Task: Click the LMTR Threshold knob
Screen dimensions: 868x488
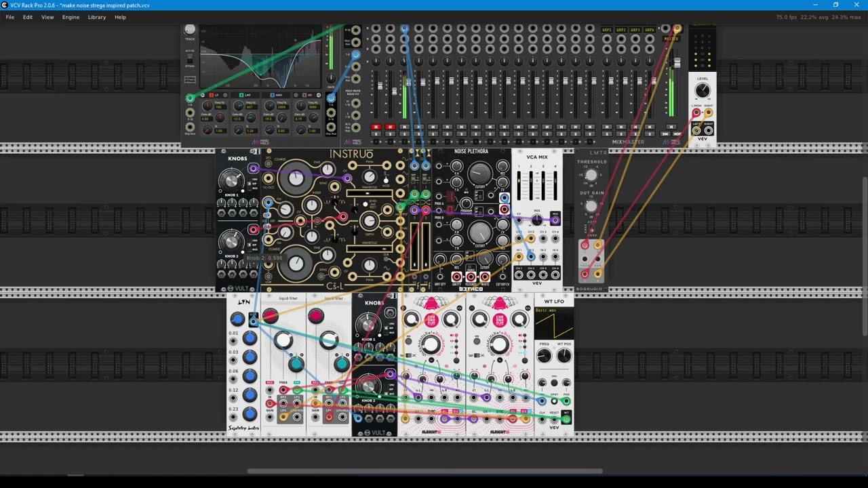Action: [x=591, y=175]
